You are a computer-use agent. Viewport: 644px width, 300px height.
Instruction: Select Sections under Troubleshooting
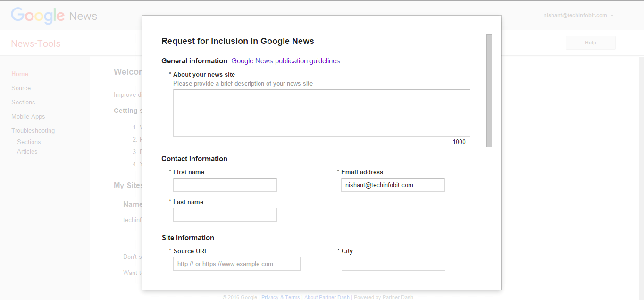click(x=28, y=142)
